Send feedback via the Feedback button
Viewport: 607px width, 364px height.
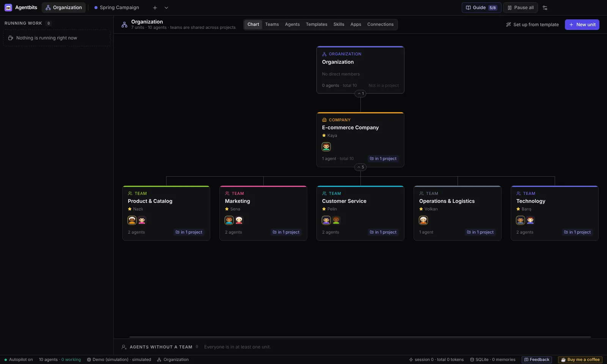click(x=537, y=360)
